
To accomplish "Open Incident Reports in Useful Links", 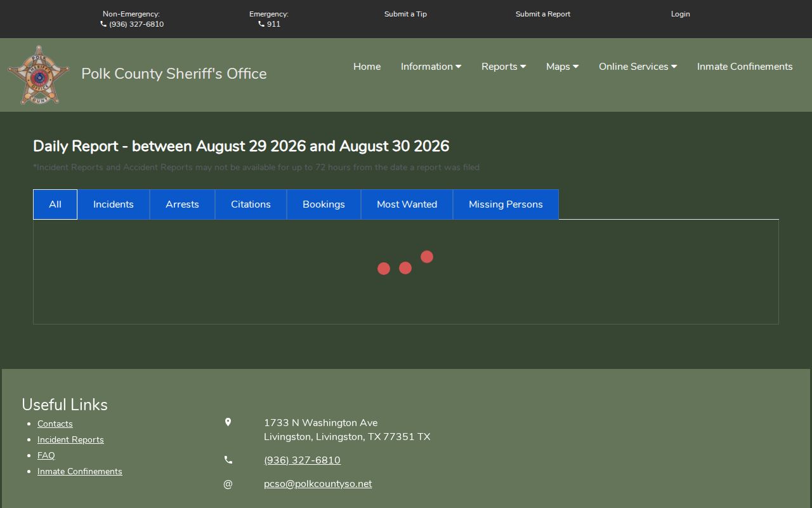I will pos(70,440).
